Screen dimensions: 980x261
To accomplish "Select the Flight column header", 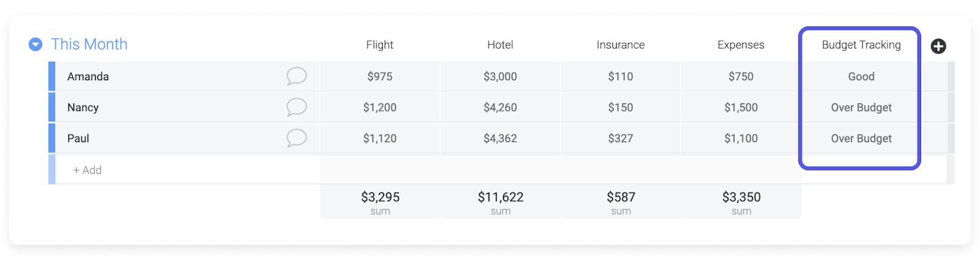I will (x=380, y=45).
